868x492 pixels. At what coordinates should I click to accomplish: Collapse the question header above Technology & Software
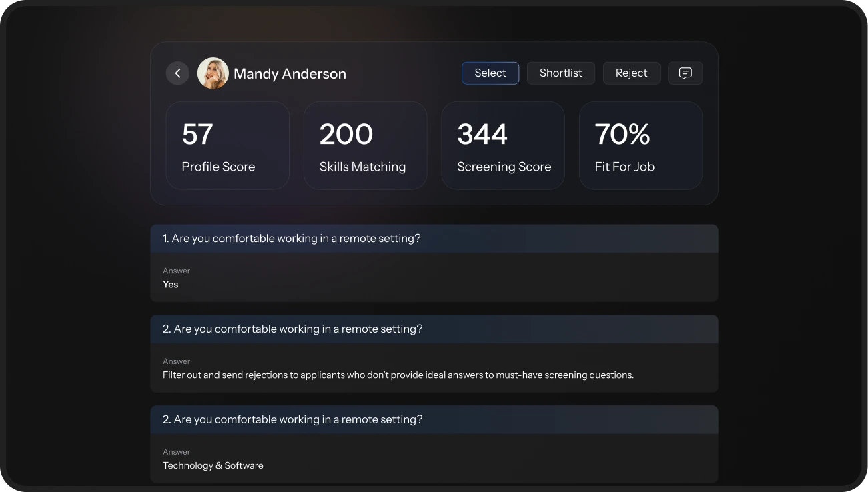pos(434,420)
